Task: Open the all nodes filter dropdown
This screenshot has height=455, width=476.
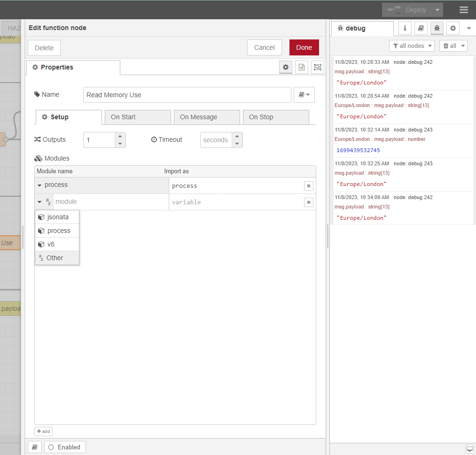Action: (x=412, y=46)
